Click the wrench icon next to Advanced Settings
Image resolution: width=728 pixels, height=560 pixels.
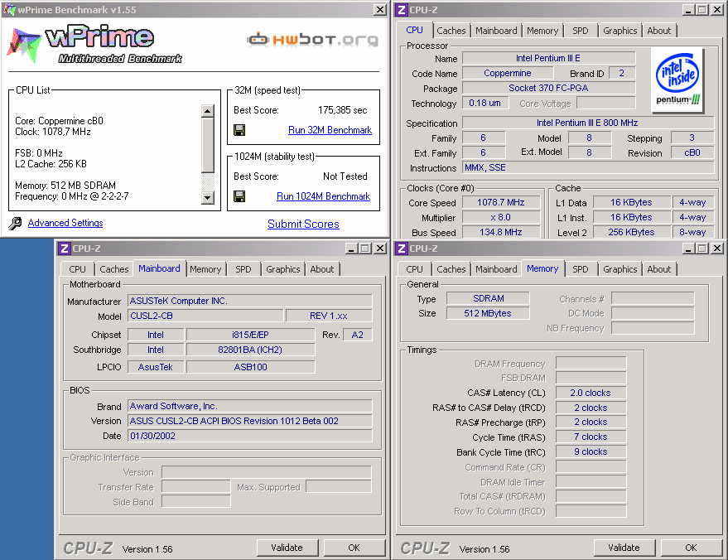pos(15,224)
